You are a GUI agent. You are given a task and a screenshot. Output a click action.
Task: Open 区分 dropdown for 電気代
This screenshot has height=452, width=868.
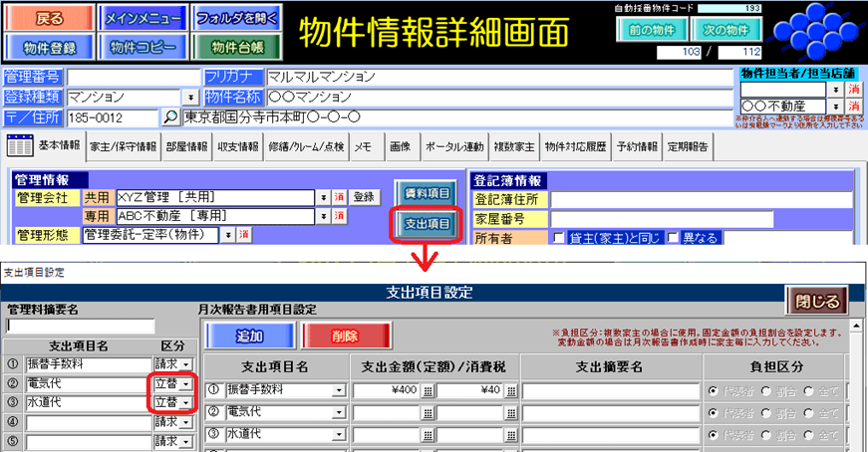click(185, 383)
